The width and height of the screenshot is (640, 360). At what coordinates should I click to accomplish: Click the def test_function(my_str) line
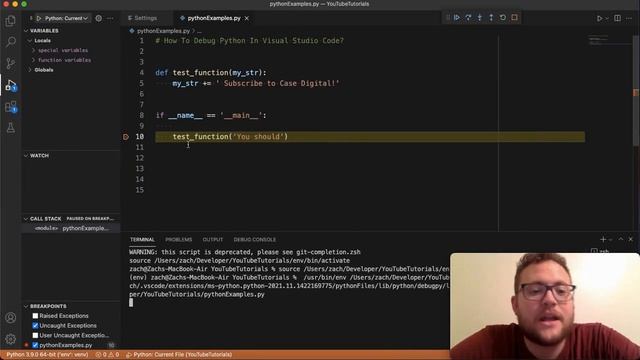211,73
